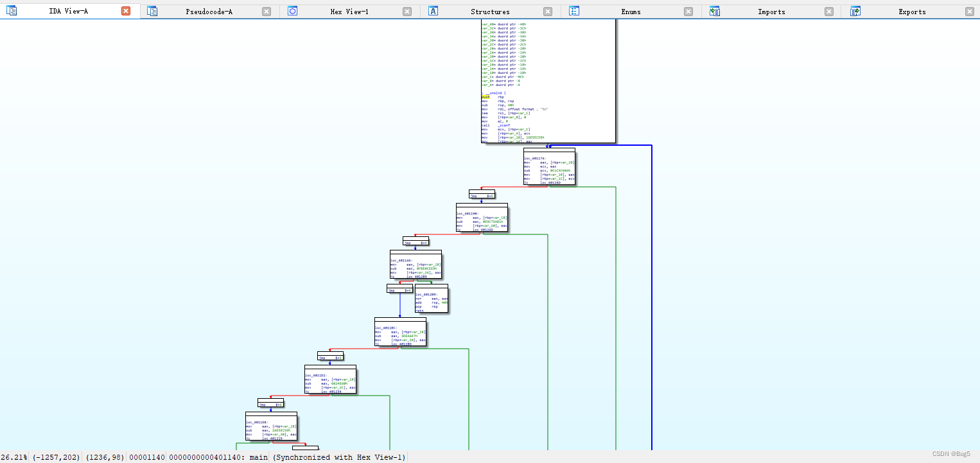Select graph node loc_401174
Screen dimensions: 980x463
(x=549, y=167)
